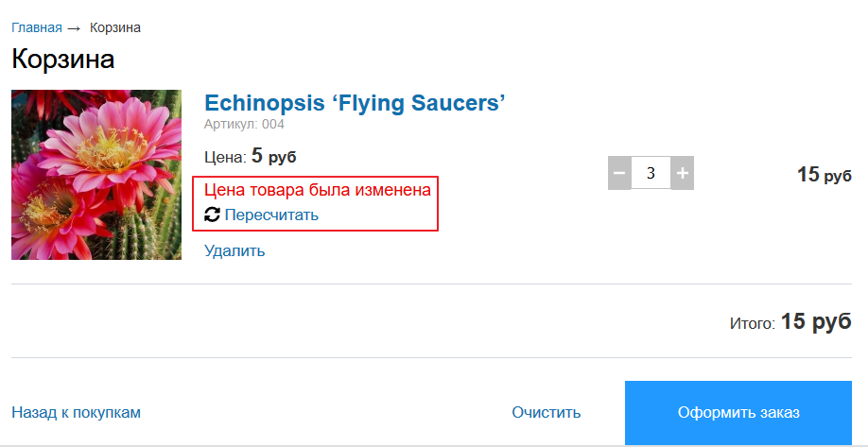Click the Итого total of 15 руб
This screenshot has width=868, height=447.
tap(790, 321)
